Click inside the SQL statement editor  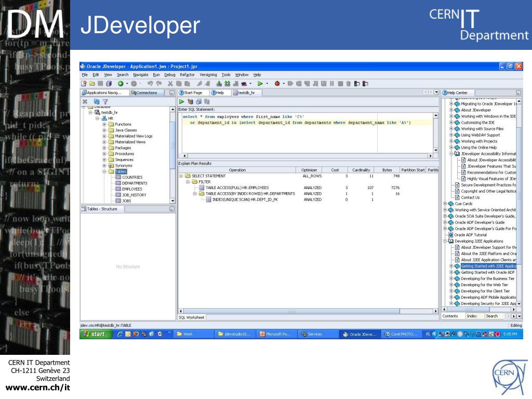[307, 132]
